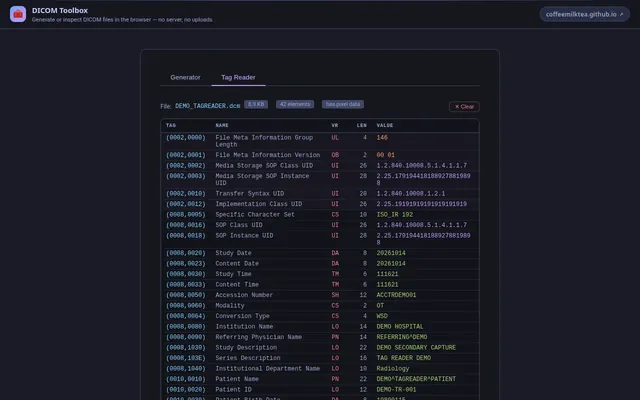Click Transfer Syntax UID value 1.2.840.10008.1.2.1

(x=411, y=194)
